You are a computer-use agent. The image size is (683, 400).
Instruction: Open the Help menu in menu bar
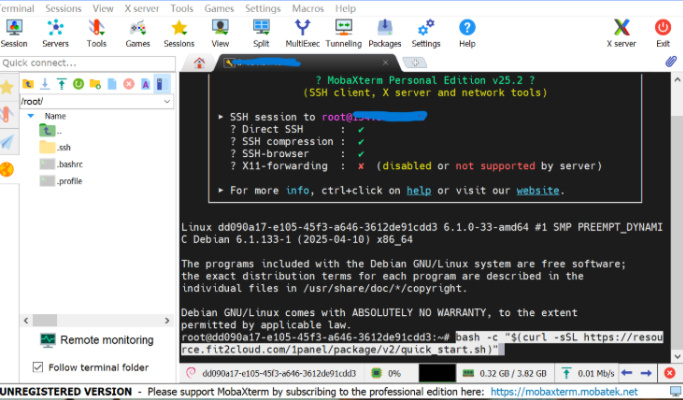(345, 8)
